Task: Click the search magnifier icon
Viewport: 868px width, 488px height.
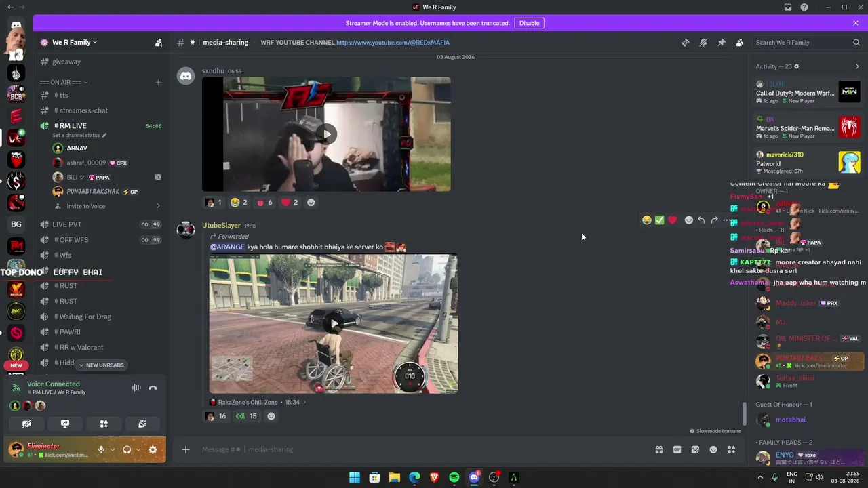Action: pos(856,42)
